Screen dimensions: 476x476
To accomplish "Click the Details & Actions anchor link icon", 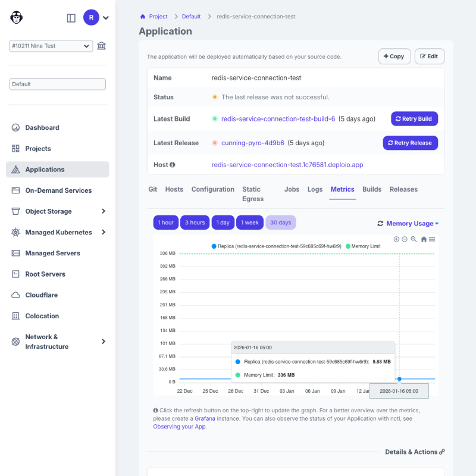I will click(442, 452).
